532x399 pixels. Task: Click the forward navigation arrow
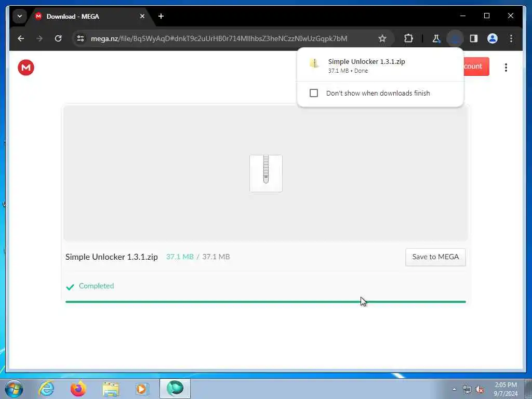click(x=39, y=38)
